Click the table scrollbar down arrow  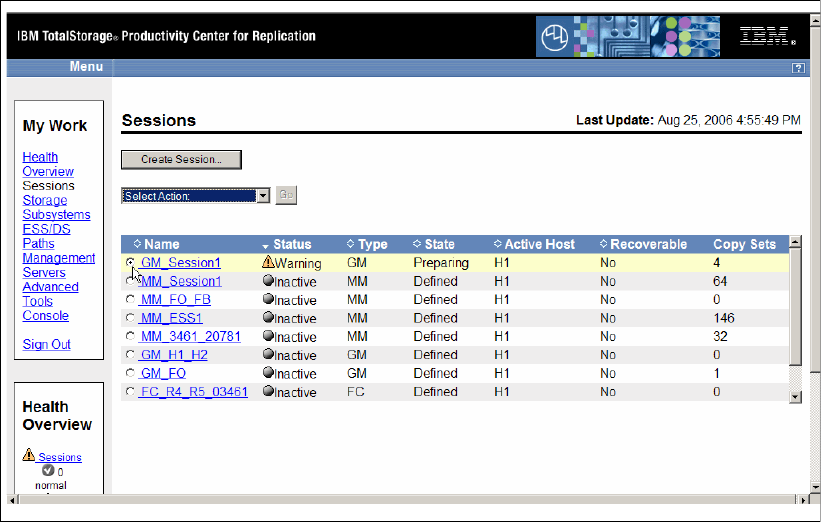[x=795, y=396]
